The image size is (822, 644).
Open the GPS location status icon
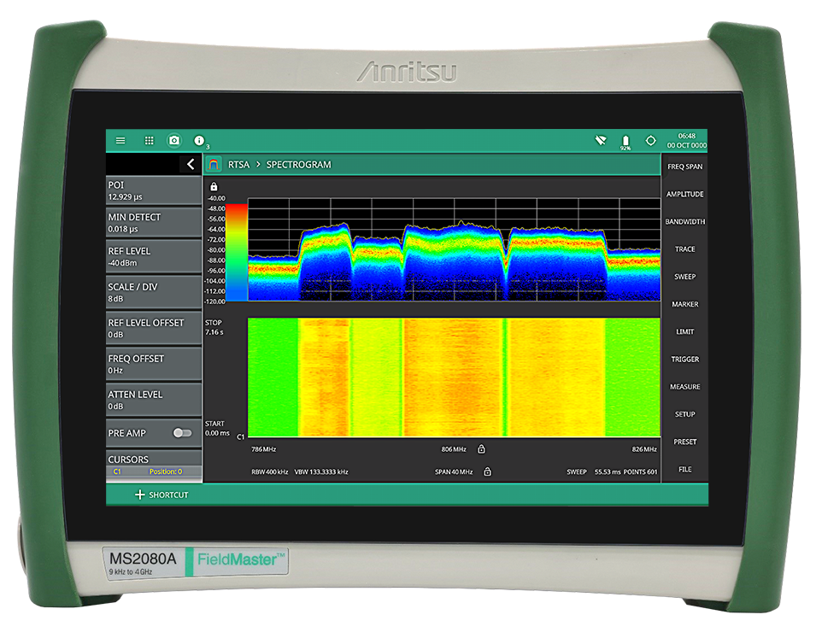[650, 140]
